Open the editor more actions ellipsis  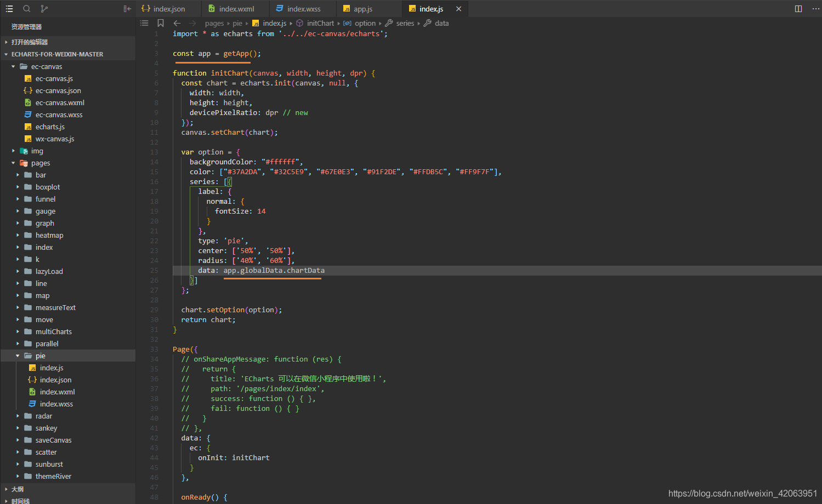point(815,9)
